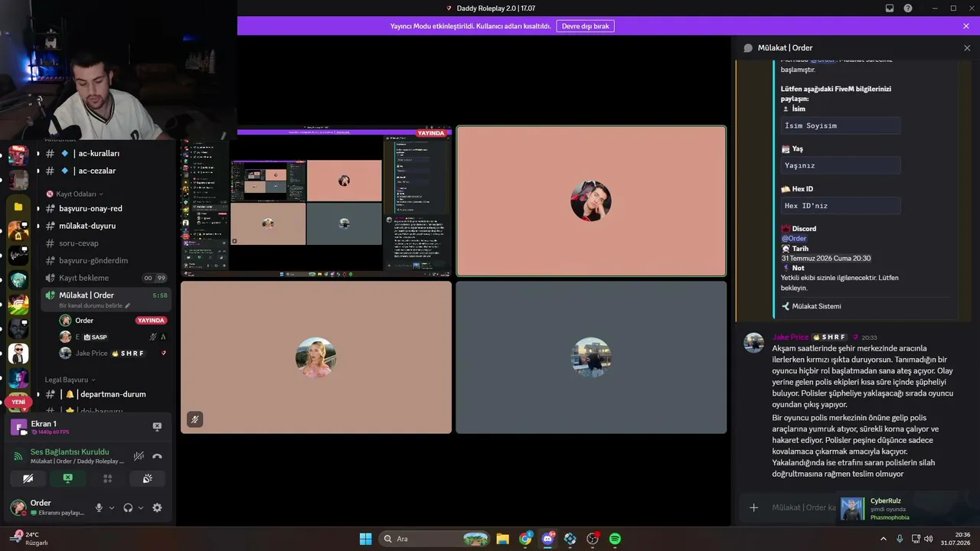Focus the Mülakat | Order message input
This screenshot has width=980, height=551.
click(x=802, y=507)
